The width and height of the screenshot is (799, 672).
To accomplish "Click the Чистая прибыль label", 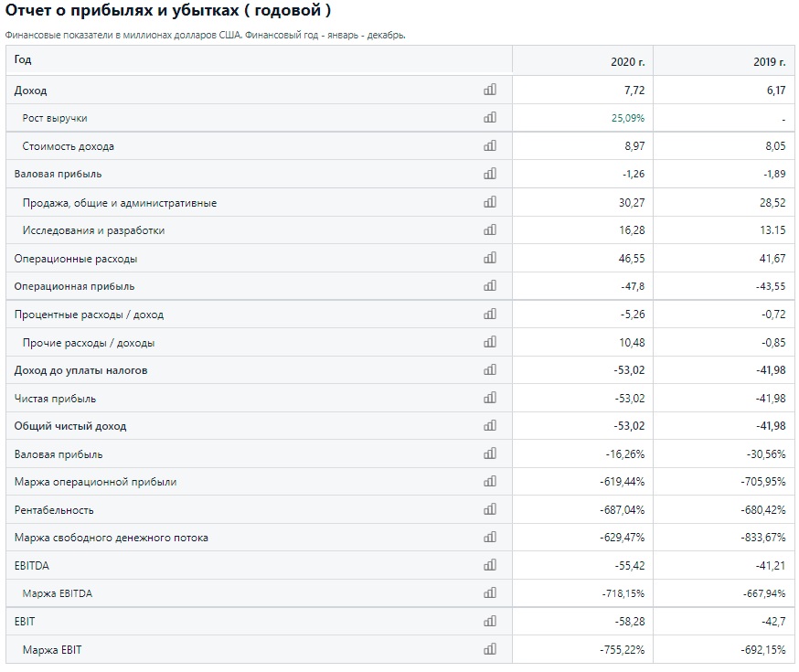I will click(x=55, y=399).
